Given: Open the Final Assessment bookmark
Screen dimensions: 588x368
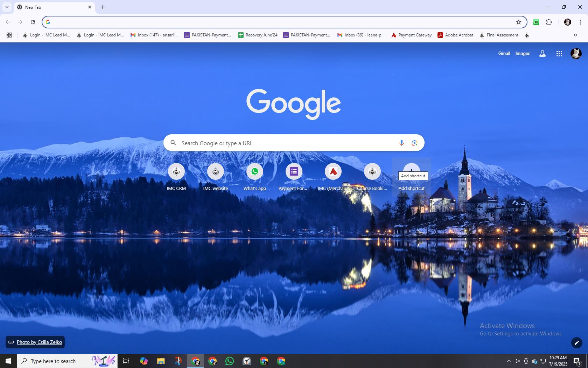Looking at the screenshot, I should point(499,35).
